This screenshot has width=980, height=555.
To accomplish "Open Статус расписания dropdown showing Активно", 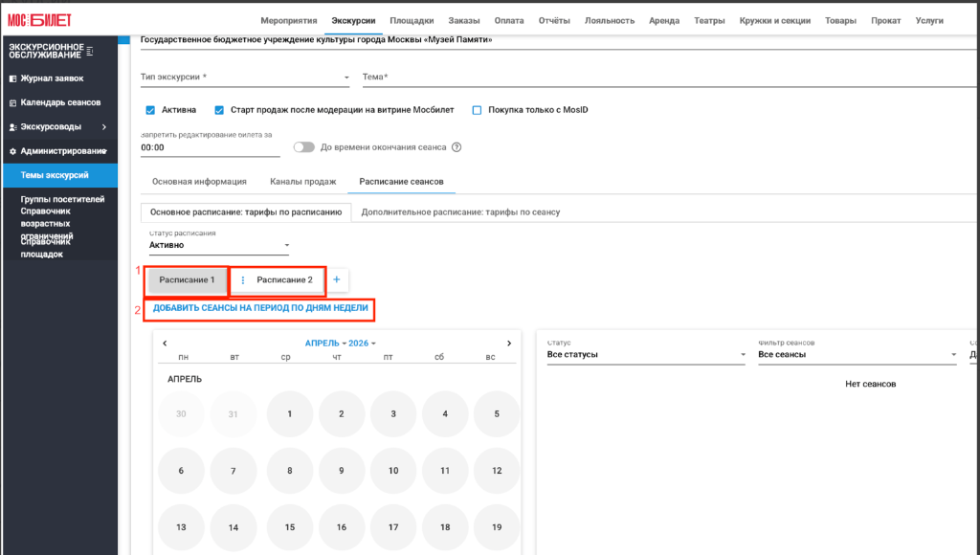I will tap(219, 245).
